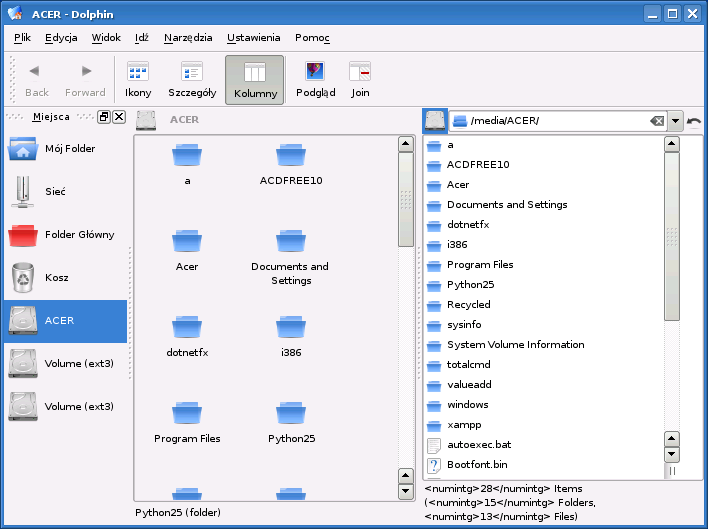Click the Back navigation arrow
708x529 pixels.
click(x=36, y=79)
